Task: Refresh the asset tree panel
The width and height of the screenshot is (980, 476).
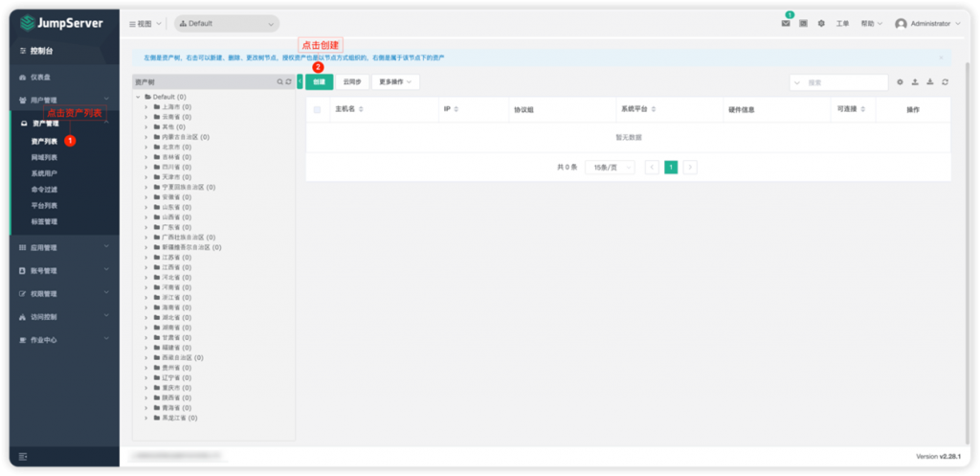Action: (288, 82)
